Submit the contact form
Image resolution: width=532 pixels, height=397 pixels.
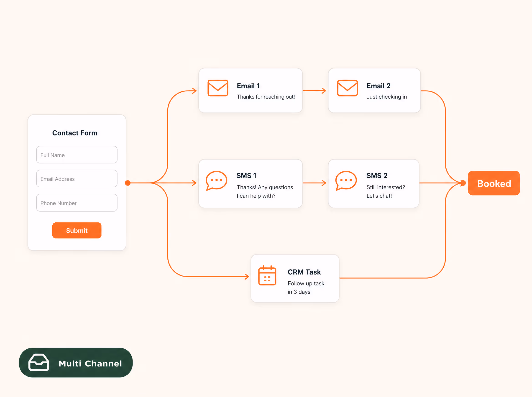click(x=77, y=230)
